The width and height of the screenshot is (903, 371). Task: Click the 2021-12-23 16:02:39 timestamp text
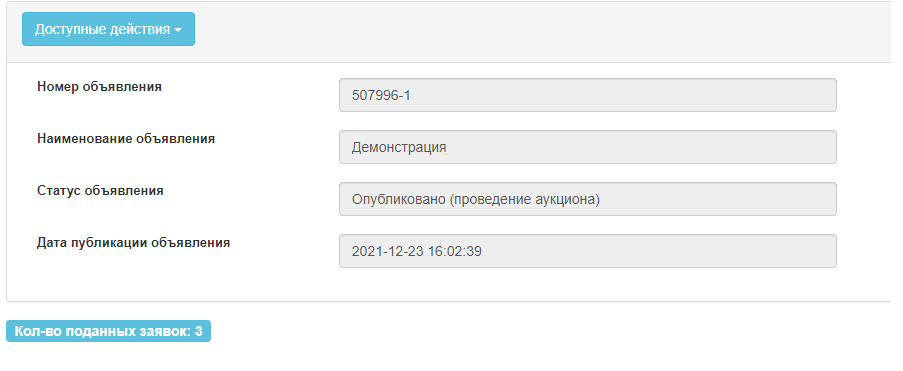pos(416,252)
